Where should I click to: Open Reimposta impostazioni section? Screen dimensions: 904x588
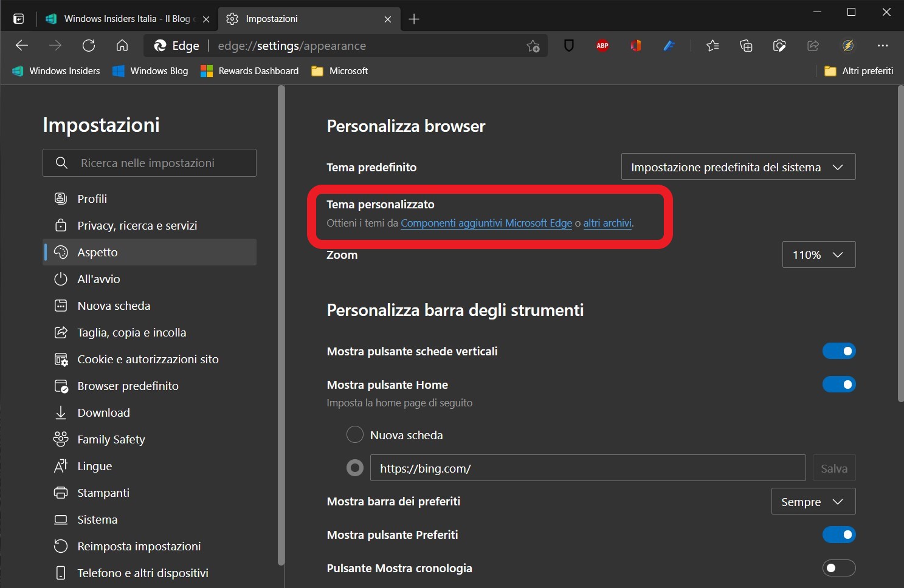coord(150,546)
